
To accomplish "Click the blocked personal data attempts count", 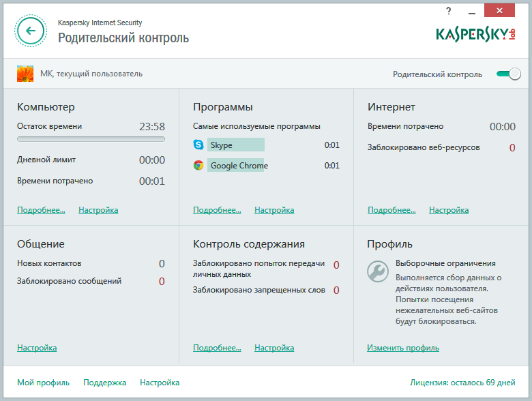I will coord(336,265).
